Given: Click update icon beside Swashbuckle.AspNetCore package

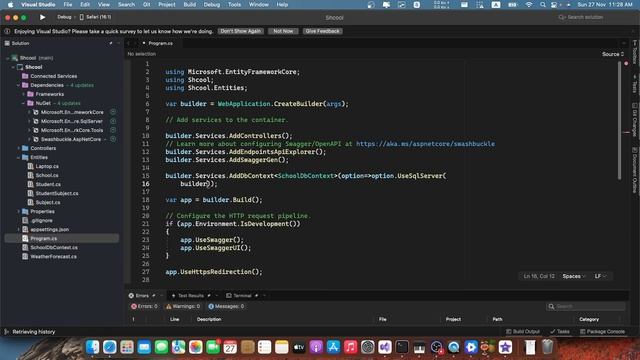Looking at the screenshot, I should tap(113, 139).
